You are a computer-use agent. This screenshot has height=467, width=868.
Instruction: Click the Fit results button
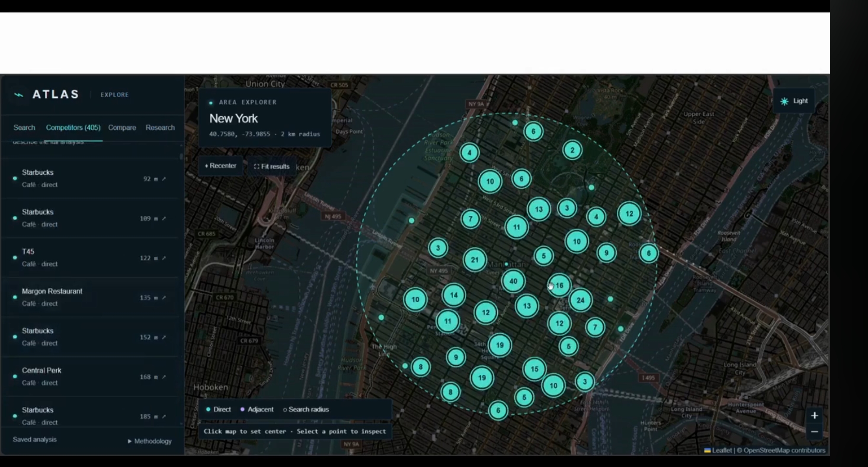pyautogui.click(x=272, y=166)
